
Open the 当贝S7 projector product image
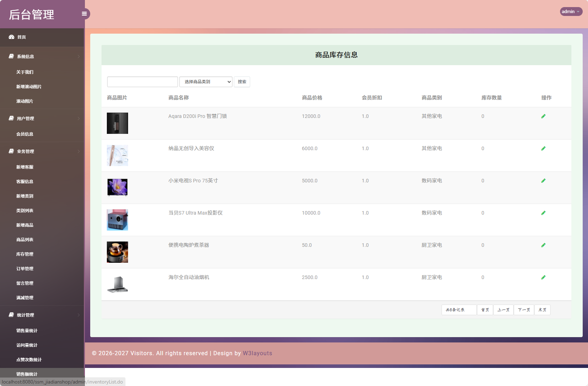pos(117,220)
